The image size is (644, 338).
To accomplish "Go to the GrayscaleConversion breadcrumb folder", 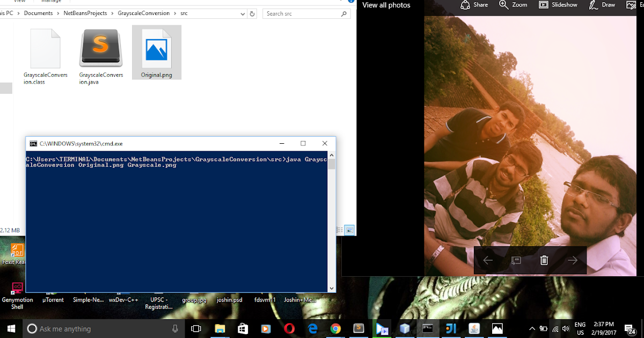I will click(x=143, y=13).
